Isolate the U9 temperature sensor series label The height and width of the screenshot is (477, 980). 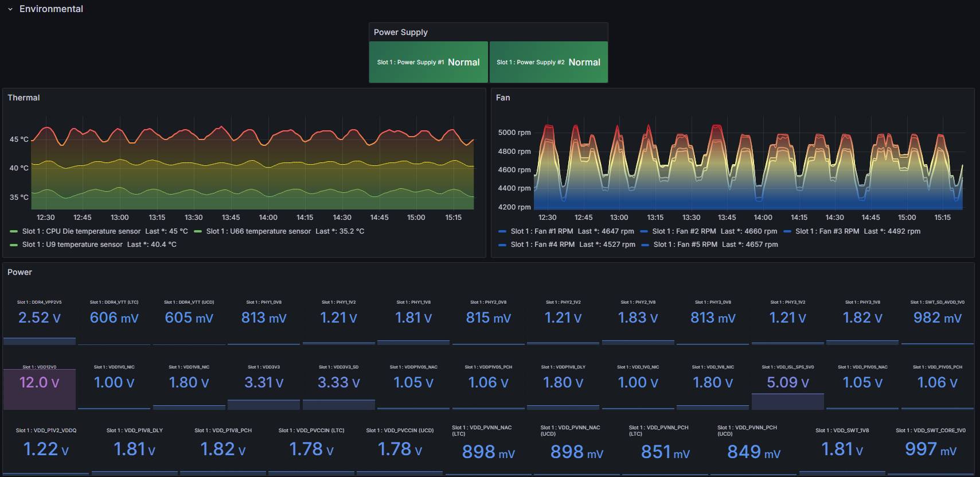click(x=72, y=245)
